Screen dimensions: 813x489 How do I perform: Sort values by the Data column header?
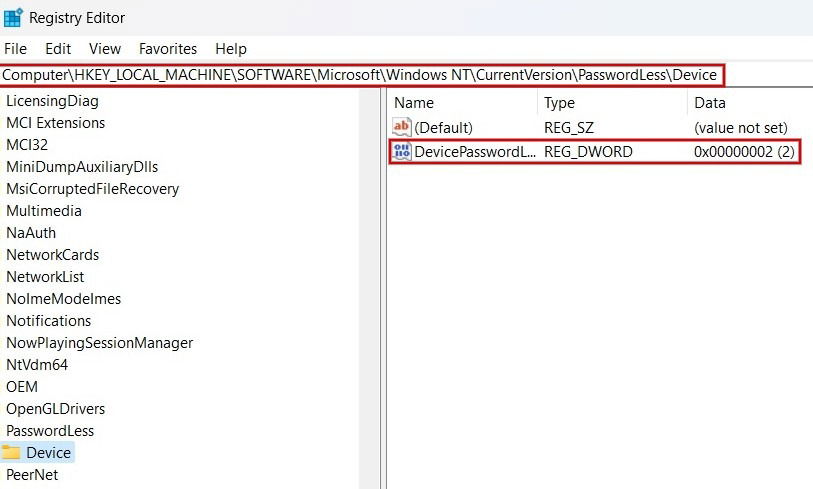(751, 103)
